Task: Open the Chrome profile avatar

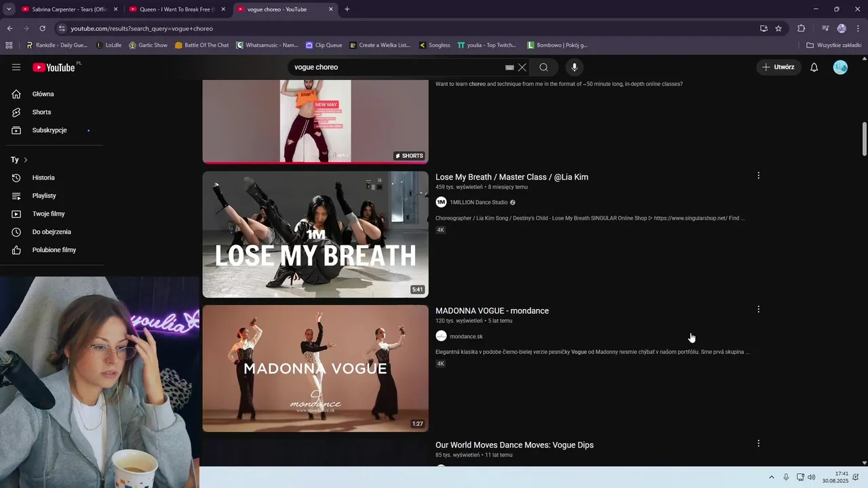Action: (x=842, y=28)
